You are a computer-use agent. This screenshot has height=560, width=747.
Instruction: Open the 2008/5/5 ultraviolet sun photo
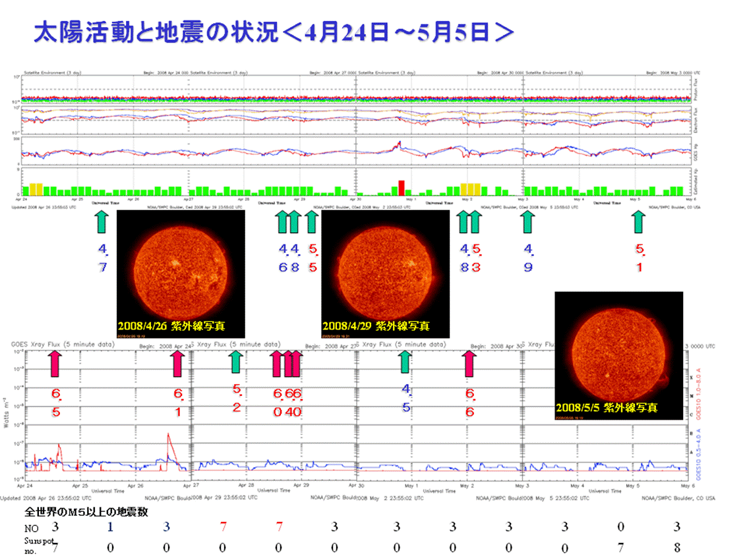619,356
